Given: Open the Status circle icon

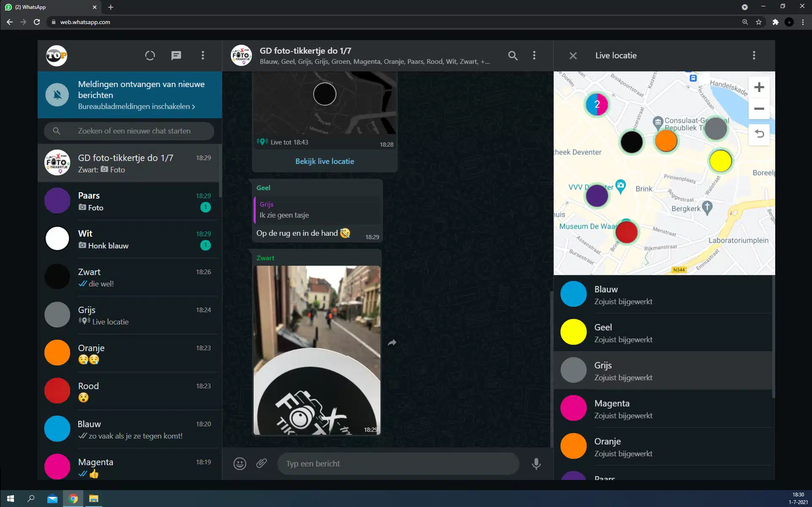Looking at the screenshot, I should 150,55.
